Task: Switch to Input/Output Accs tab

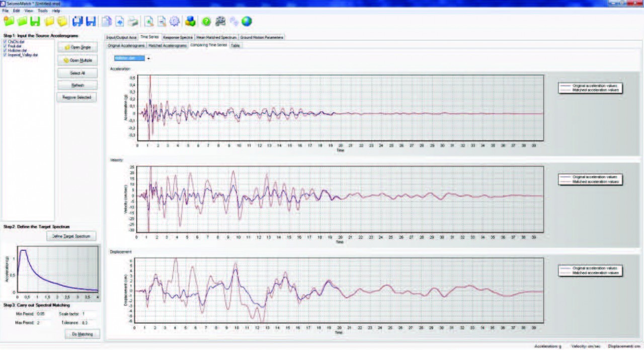Action: pyautogui.click(x=121, y=37)
